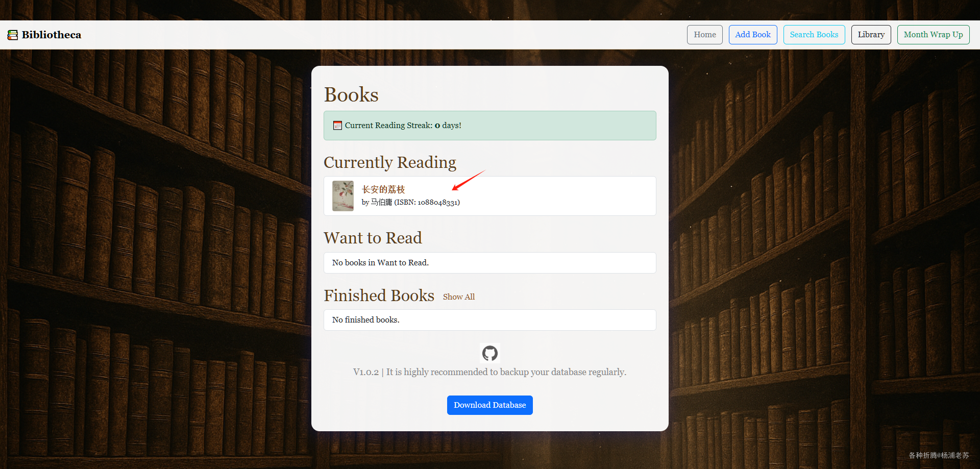Image resolution: width=980 pixels, height=469 pixels.
Task: Click the calendar icon in reading streak banner
Action: [x=337, y=126]
